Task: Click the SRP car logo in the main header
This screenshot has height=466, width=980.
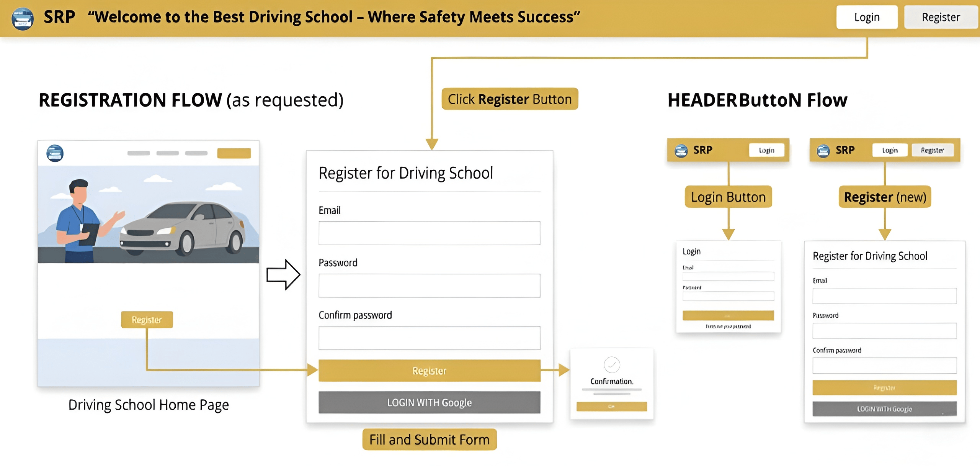Action: click(22, 17)
